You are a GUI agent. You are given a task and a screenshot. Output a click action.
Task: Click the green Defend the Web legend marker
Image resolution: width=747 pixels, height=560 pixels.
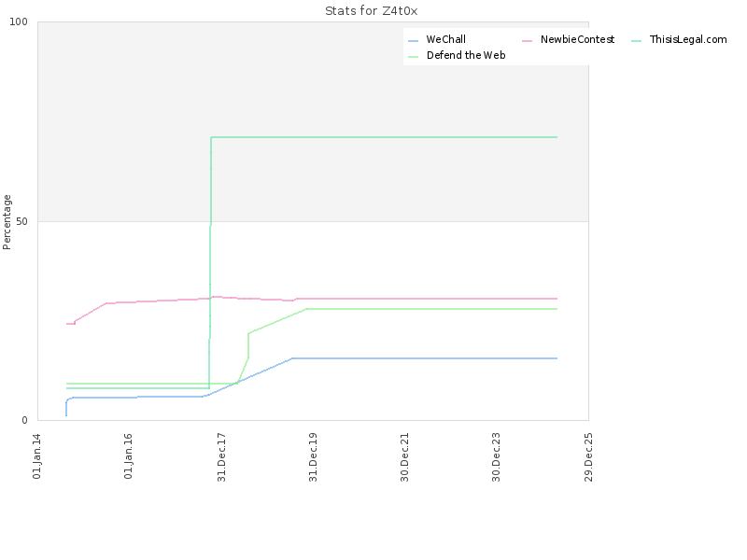point(414,56)
